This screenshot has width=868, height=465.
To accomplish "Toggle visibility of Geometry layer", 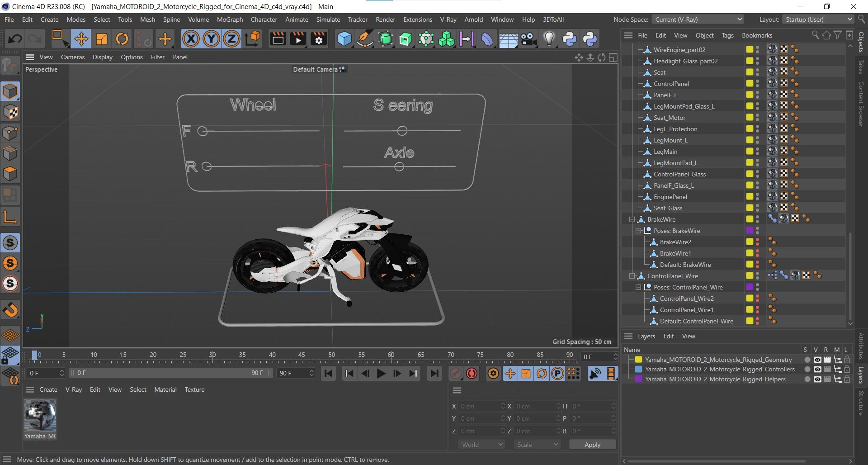I will click(x=817, y=360).
